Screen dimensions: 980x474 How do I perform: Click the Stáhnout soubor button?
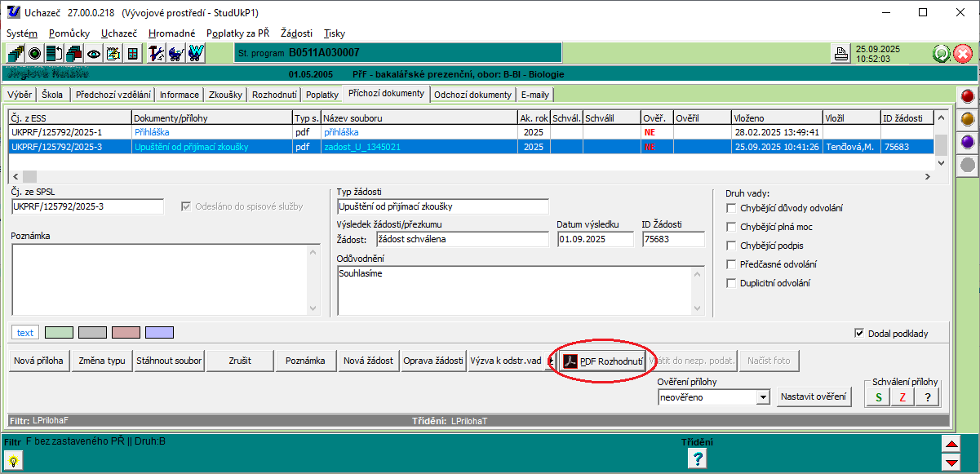(x=169, y=361)
